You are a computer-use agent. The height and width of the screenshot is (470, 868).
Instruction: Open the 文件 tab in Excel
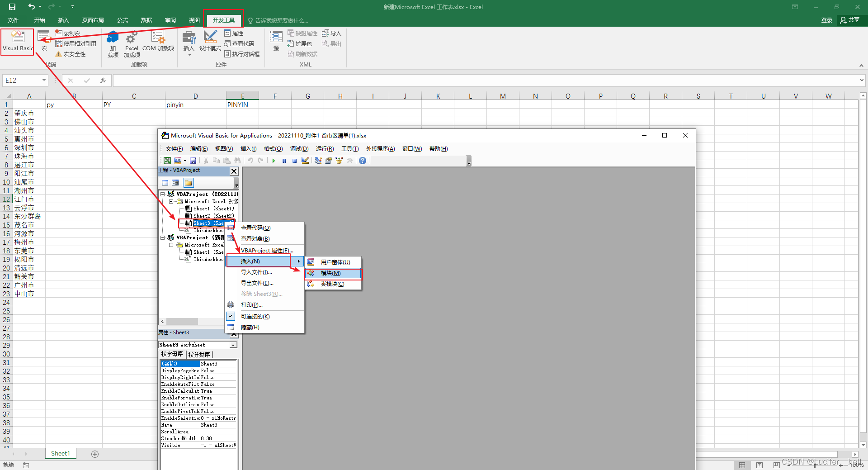(x=13, y=20)
